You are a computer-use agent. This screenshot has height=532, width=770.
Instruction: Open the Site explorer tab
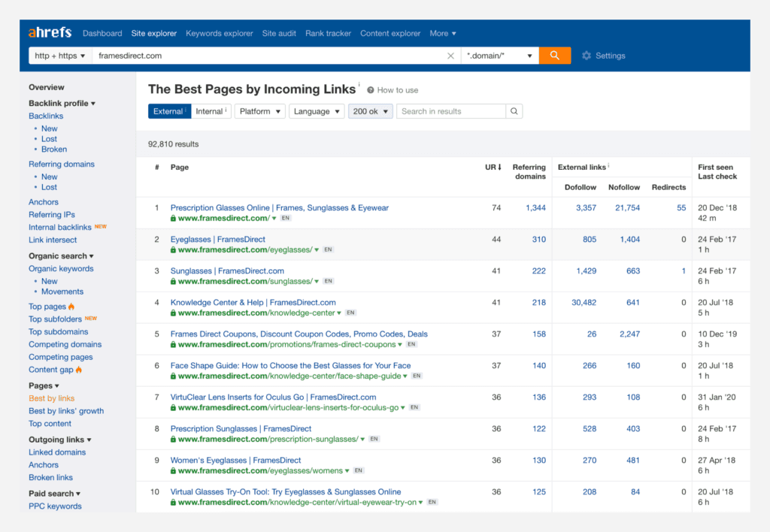point(153,33)
